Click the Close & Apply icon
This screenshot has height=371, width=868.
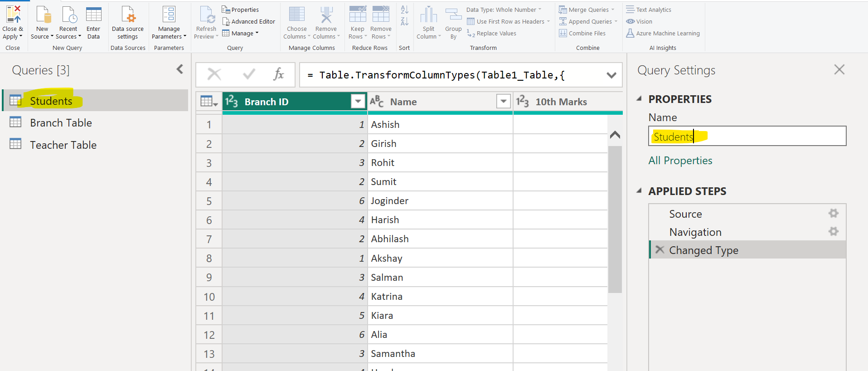[x=13, y=15]
